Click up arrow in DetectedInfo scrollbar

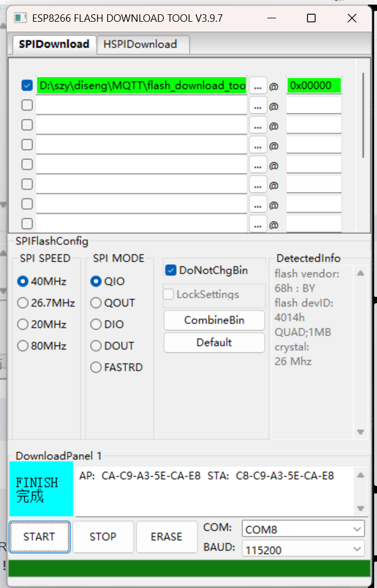tap(360, 273)
